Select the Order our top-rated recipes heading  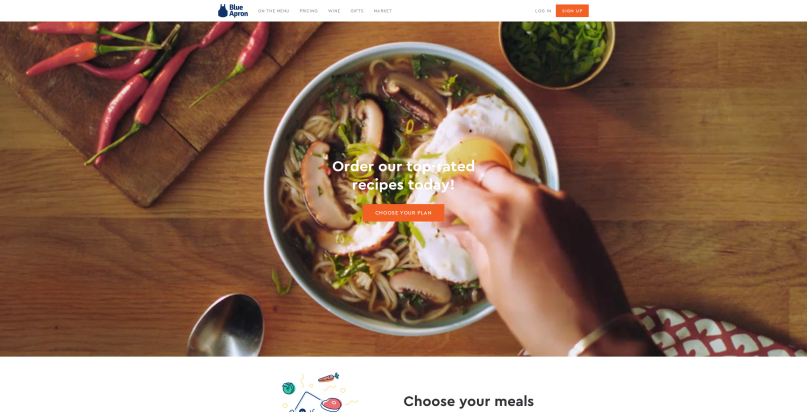404,175
